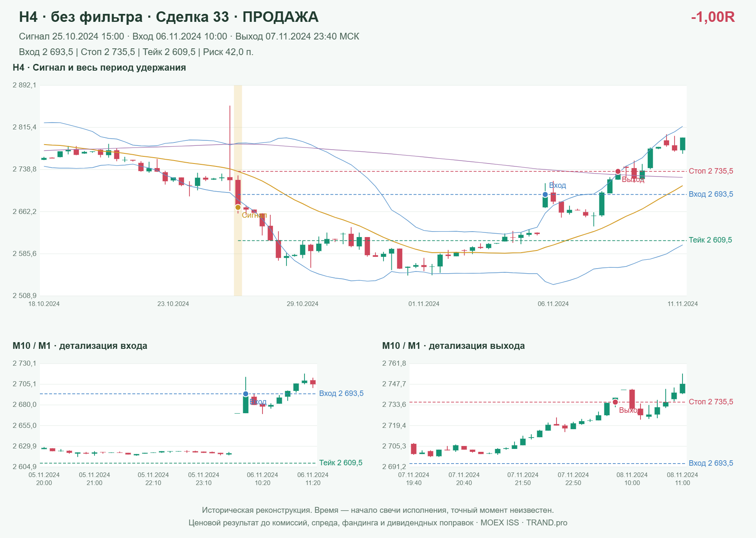Click the '08.11.2024 10:00' time label
Viewport: 756px width, 538px height.
point(632,479)
